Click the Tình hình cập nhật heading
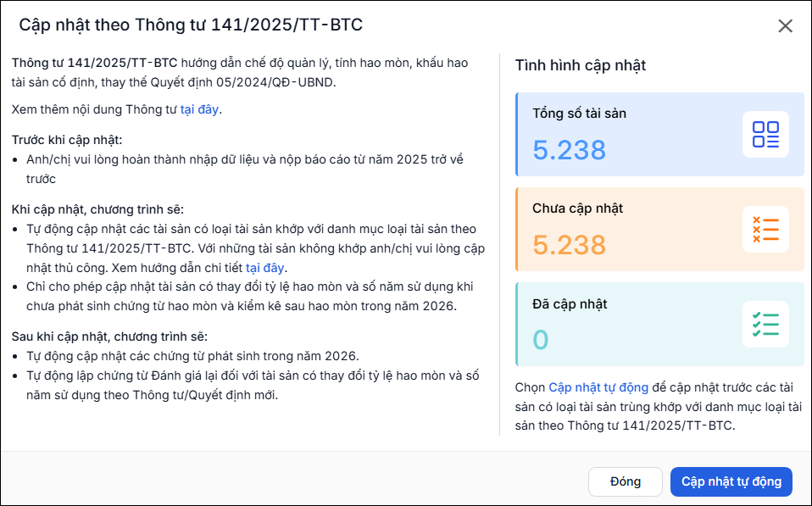 click(581, 66)
